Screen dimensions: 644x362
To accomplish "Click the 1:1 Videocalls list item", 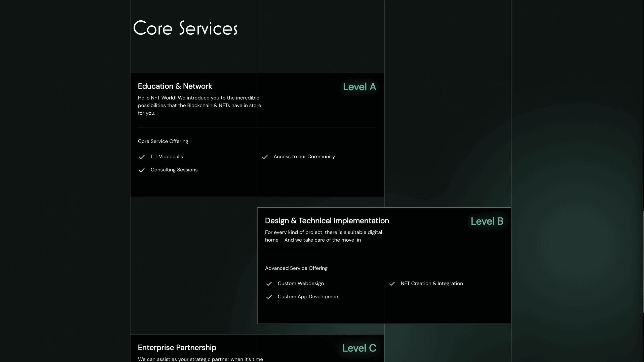I will 167,157.
